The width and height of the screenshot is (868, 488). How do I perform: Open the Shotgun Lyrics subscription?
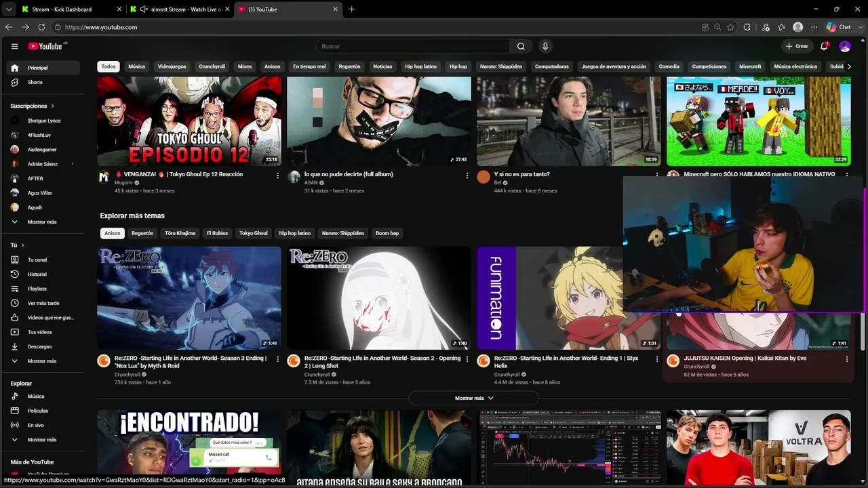click(x=43, y=121)
